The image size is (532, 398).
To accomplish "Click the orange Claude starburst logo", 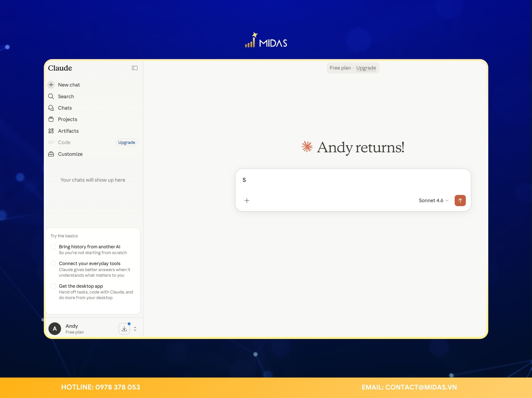I will pyautogui.click(x=307, y=147).
